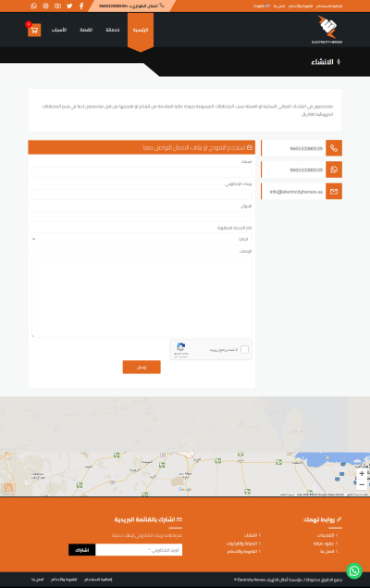Open the Twitter social icon

point(69,6)
